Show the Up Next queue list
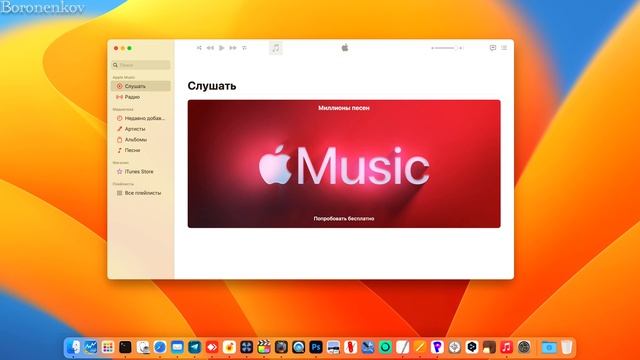The image size is (640, 360). coord(504,48)
